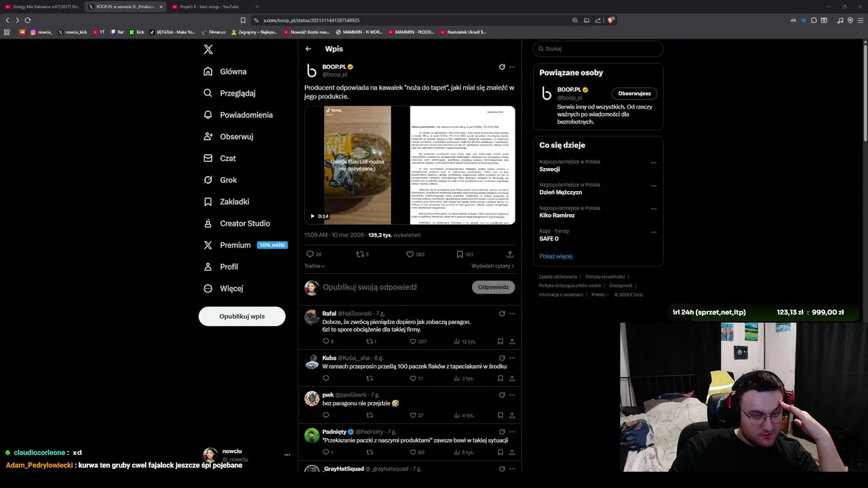Open the Filman.cc bookmark
Viewport: 868px width, 488px height.
(x=214, y=32)
